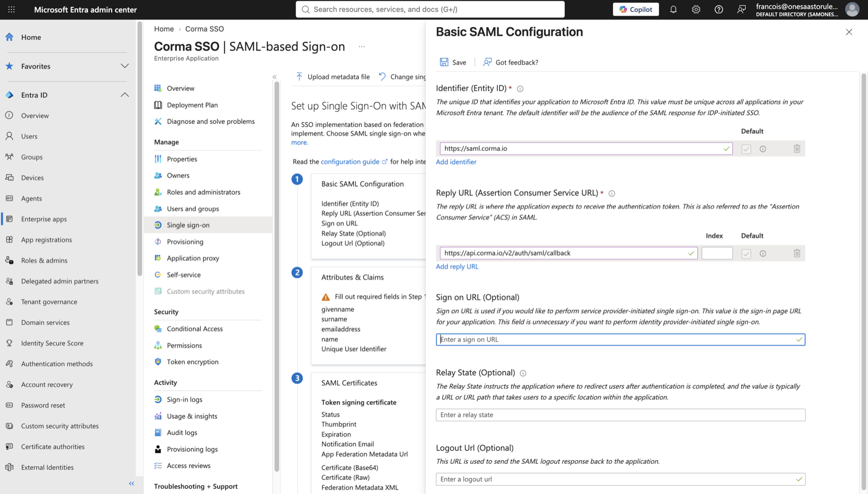The height and width of the screenshot is (494, 868).
Task: Focus the Relay State input field
Action: click(x=621, y=415)
